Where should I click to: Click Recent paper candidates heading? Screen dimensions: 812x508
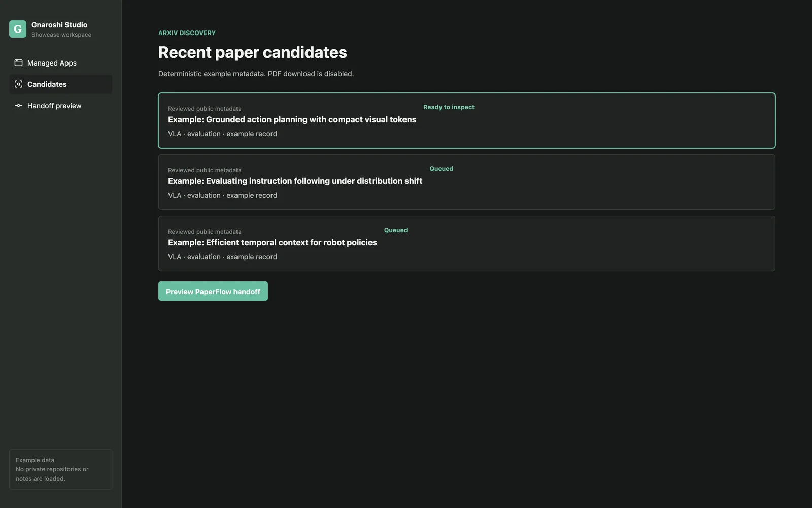click(253, 52)
